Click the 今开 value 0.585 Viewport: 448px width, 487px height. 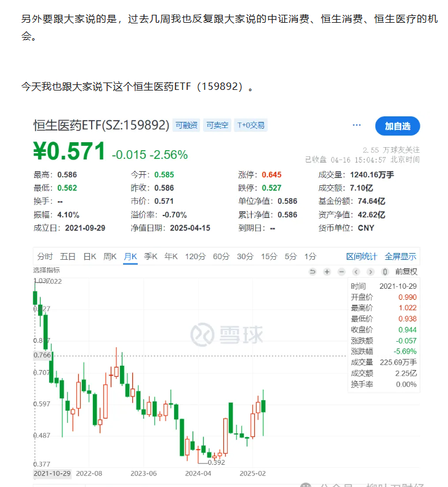(164, 175)
